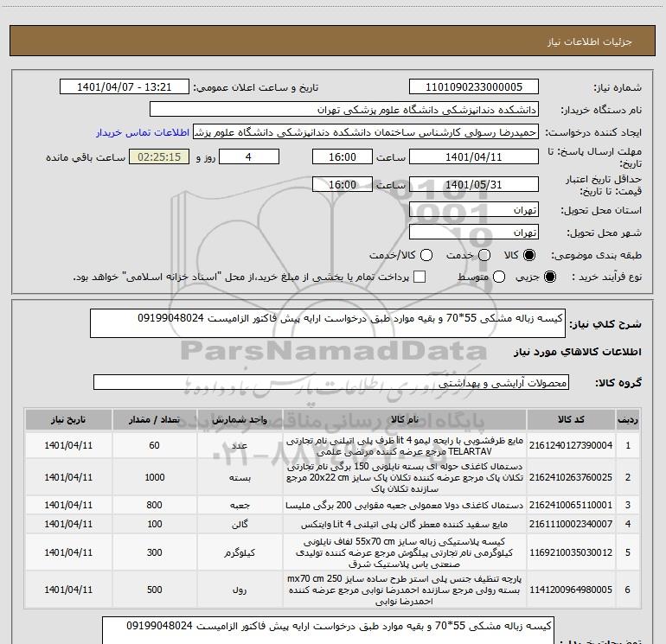666x644 pixels.
Task: Click the response deadline time field 16:00
Action: 343,157
